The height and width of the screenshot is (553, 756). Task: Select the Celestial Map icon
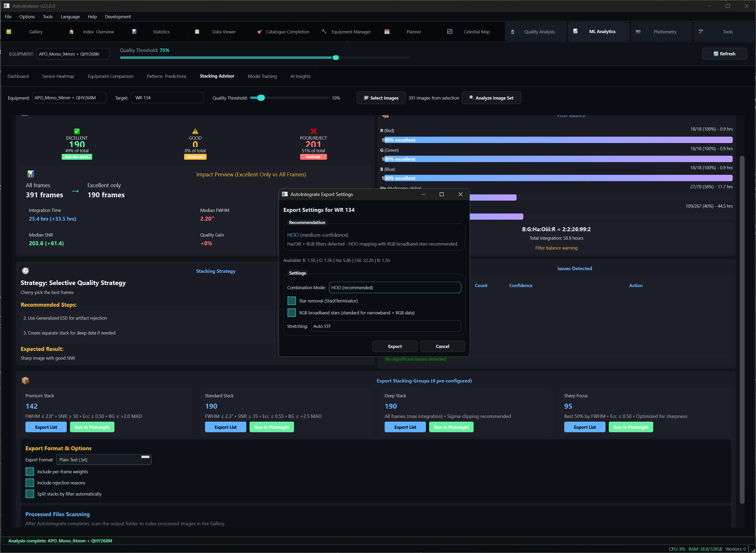[450, 32]
